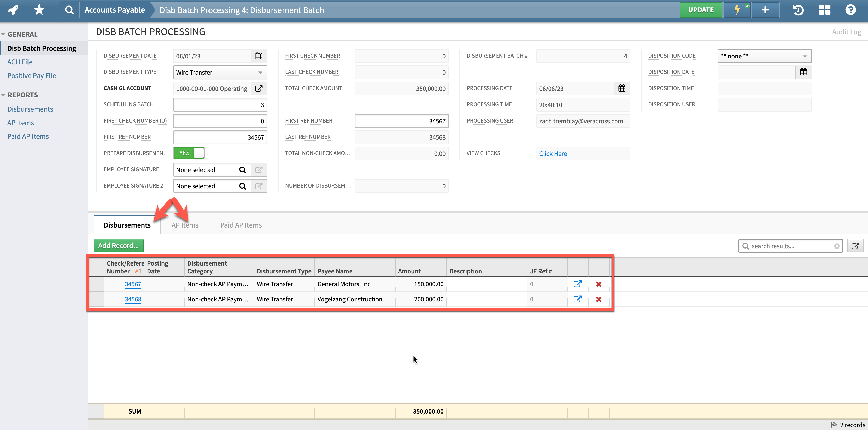Viewport: 868px width, 430px height.
Task: Open the Disposition Code dropdown
Action: [x=764, y=56]
